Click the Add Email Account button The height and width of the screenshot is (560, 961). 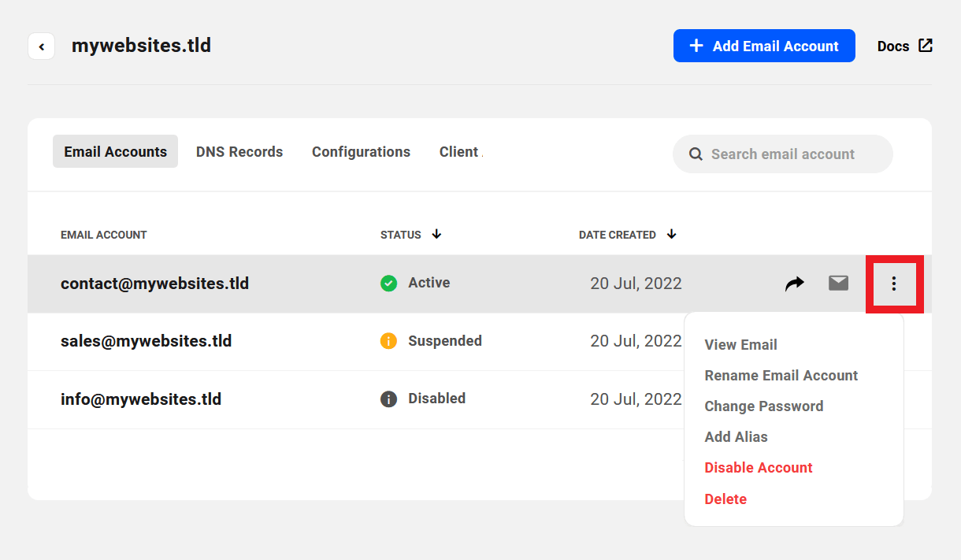click(x=764, y=46)
